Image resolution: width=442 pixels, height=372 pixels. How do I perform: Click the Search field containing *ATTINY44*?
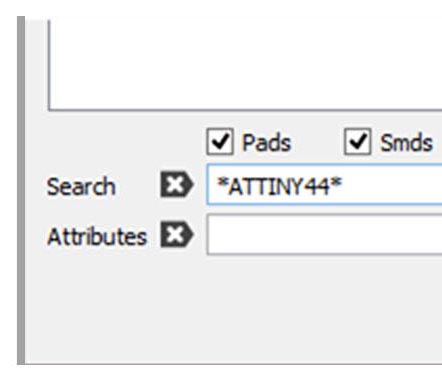tap(324, 184)
